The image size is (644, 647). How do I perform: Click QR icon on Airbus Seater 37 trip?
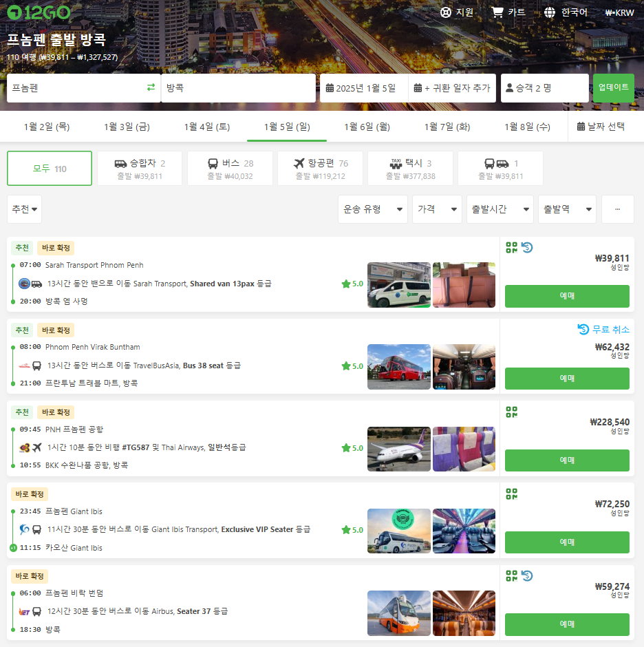click(512, 575)
